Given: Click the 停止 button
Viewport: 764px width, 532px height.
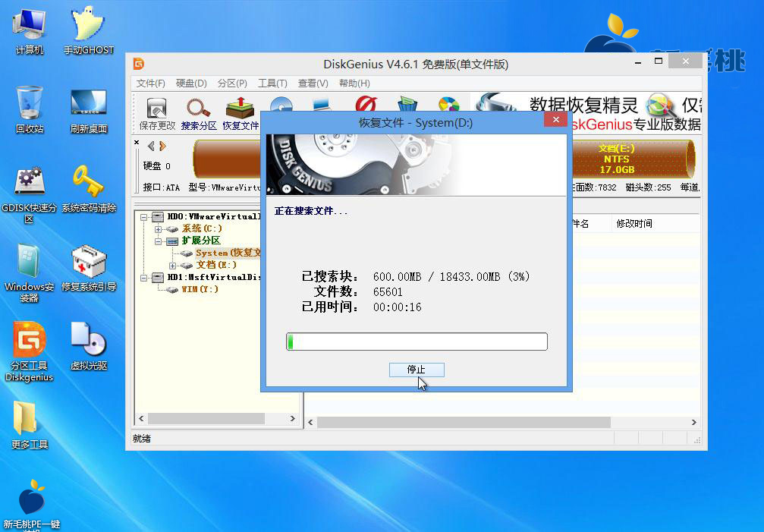Looking at the screenshot, I should [417, 370].
